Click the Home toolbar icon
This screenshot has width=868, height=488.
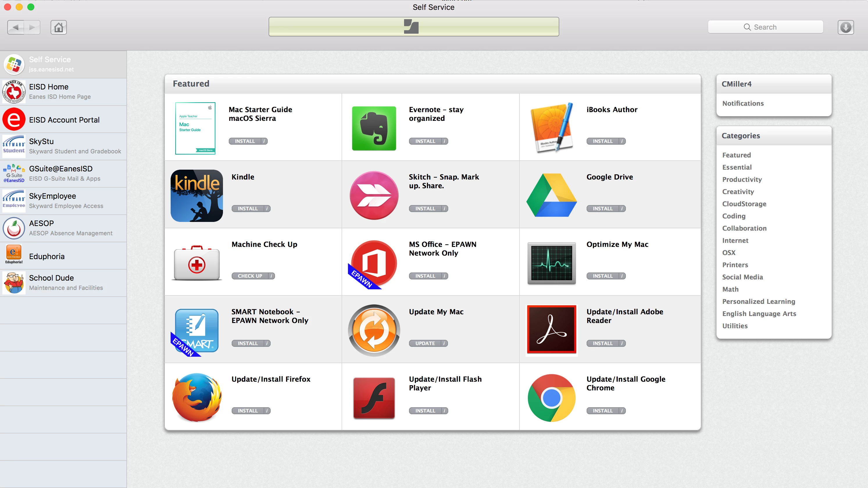59,27
